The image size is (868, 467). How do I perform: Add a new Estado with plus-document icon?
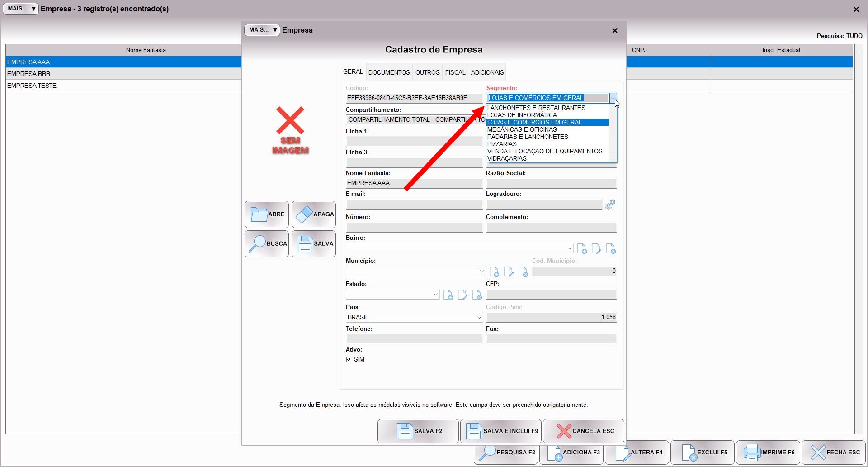[448, 295]
